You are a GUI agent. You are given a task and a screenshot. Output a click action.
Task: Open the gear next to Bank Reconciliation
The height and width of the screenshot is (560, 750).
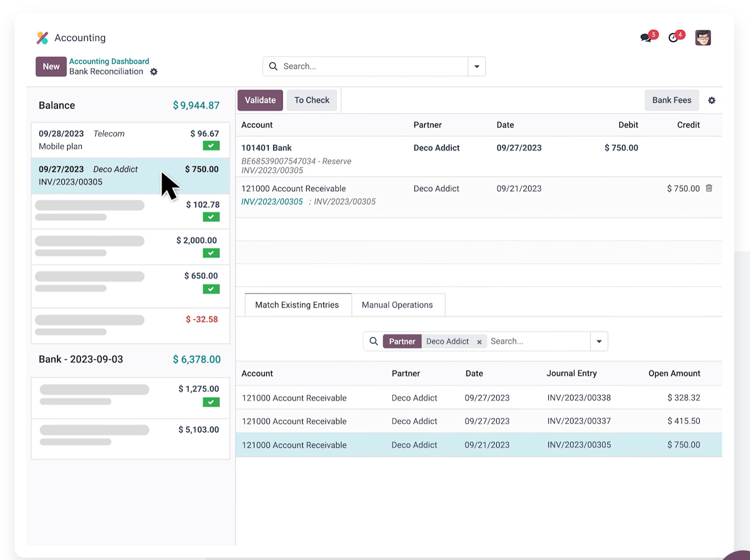point(154,72)
